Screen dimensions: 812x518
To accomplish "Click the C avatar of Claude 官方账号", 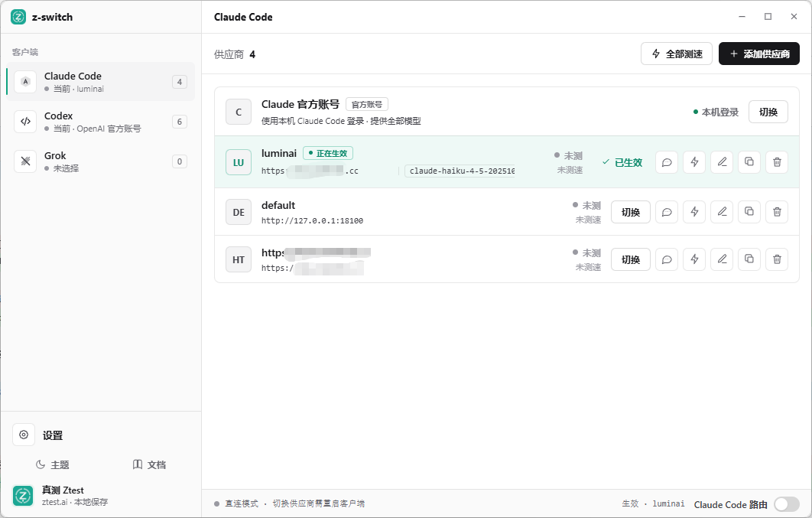I will (x=239, y=112).
